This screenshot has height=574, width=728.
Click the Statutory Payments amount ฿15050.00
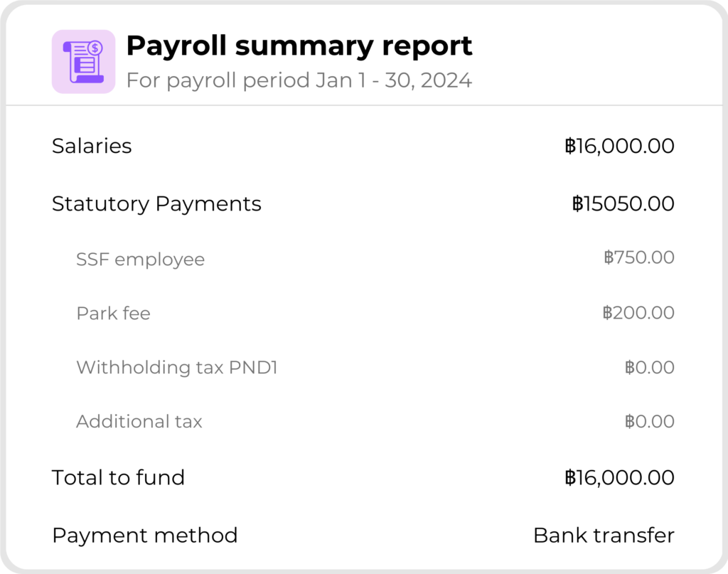tap(623, 204)
